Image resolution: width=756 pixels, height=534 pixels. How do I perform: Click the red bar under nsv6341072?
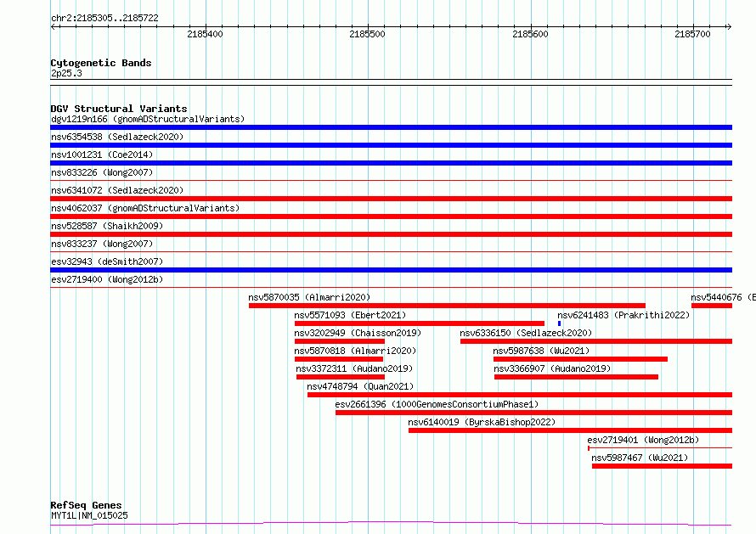(391, 199)
